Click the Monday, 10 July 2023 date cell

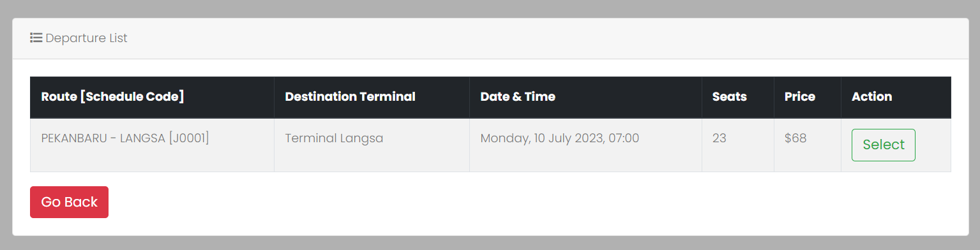(585, 145)
